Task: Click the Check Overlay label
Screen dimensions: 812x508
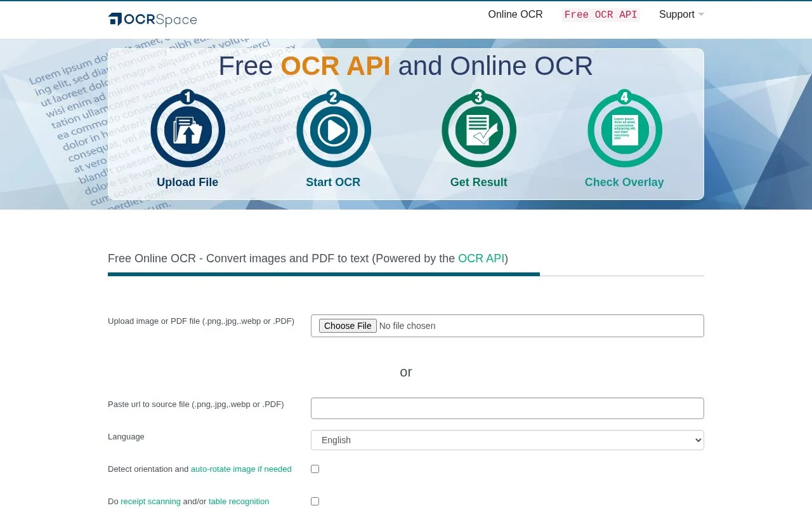Action: 624,182
